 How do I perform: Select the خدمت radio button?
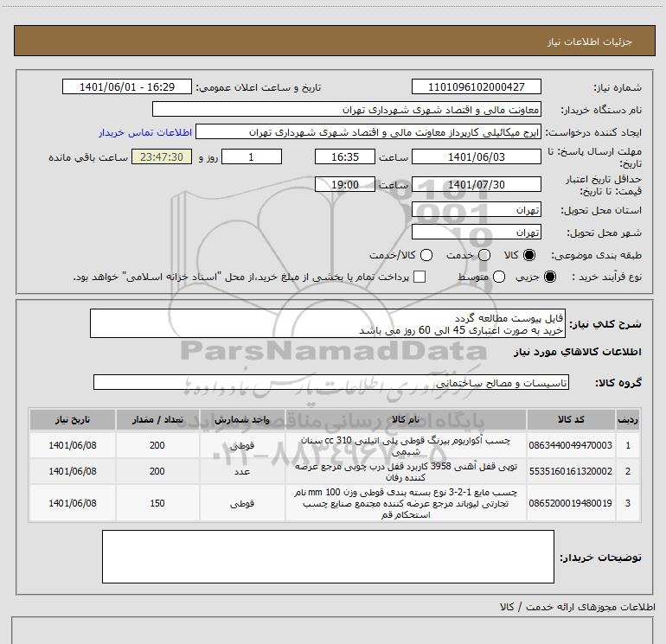[484, 255]
